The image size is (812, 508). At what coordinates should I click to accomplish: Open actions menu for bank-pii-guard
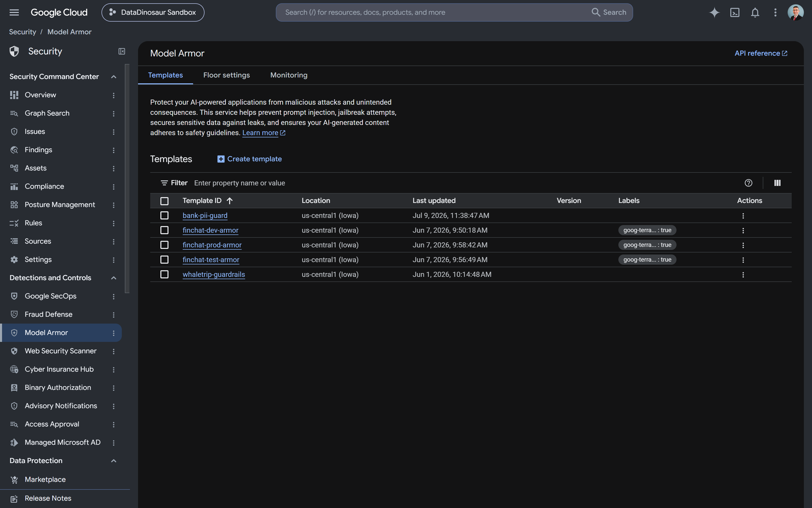click(x=743, y=216)
